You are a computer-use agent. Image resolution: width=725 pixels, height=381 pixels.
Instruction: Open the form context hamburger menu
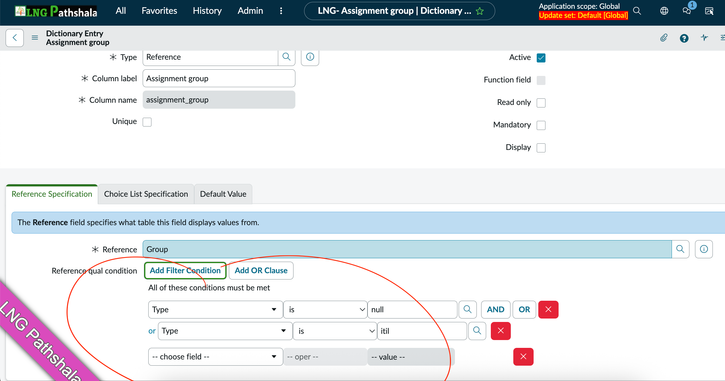point(35,38)
